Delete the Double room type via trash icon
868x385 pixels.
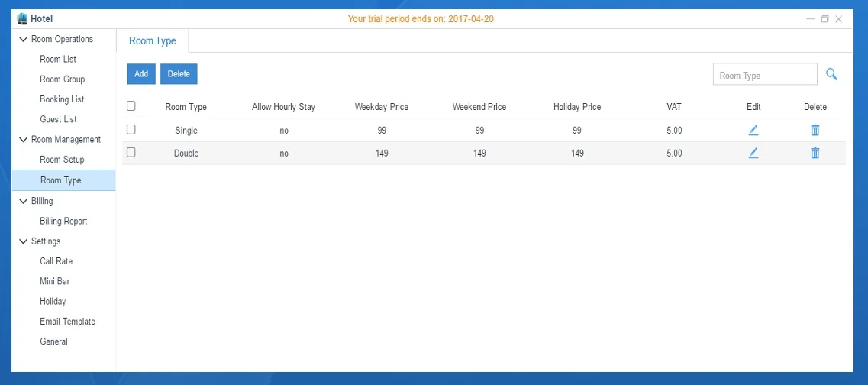pos(815,153)
